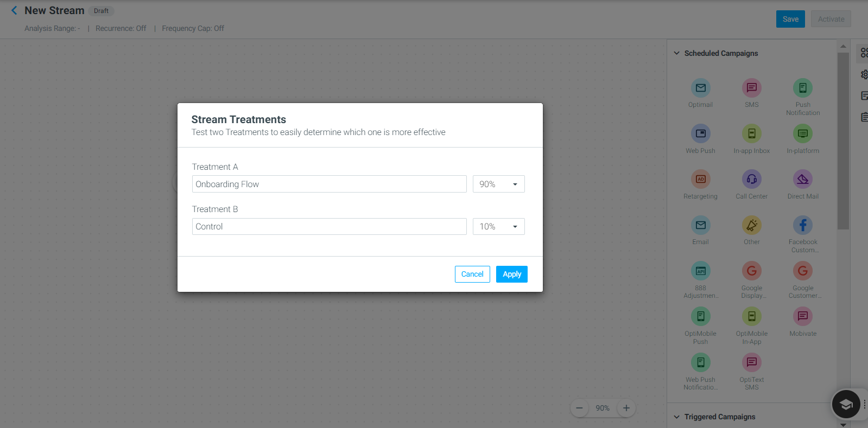The width and height of the screenshot is (868, 428).
Task: Click the New Stream title
Action: click(54, 10)
